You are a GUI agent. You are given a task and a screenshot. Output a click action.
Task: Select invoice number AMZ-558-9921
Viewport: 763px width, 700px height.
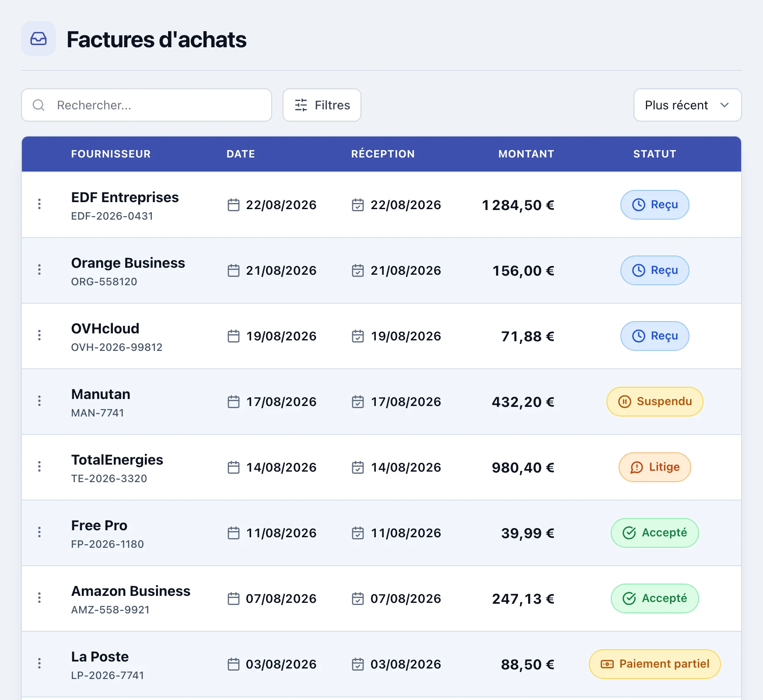(x=110, y=610)
